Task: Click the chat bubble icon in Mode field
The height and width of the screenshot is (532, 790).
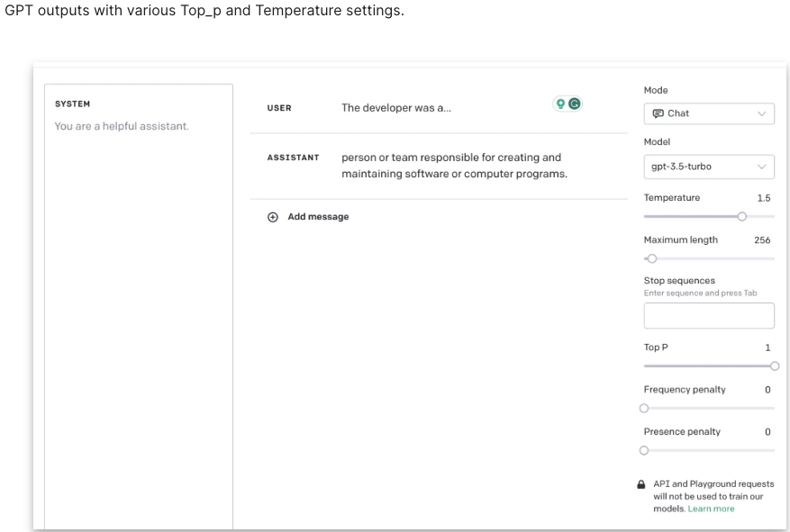Action: click(657, 113)
